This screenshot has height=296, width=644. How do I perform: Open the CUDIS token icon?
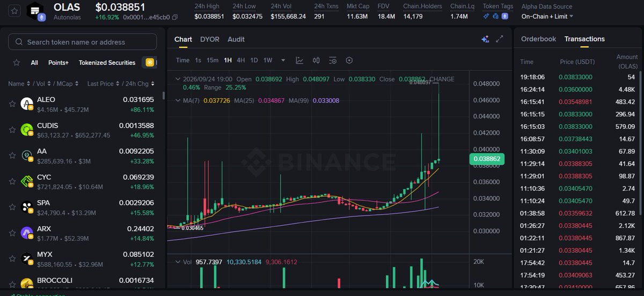27,130
